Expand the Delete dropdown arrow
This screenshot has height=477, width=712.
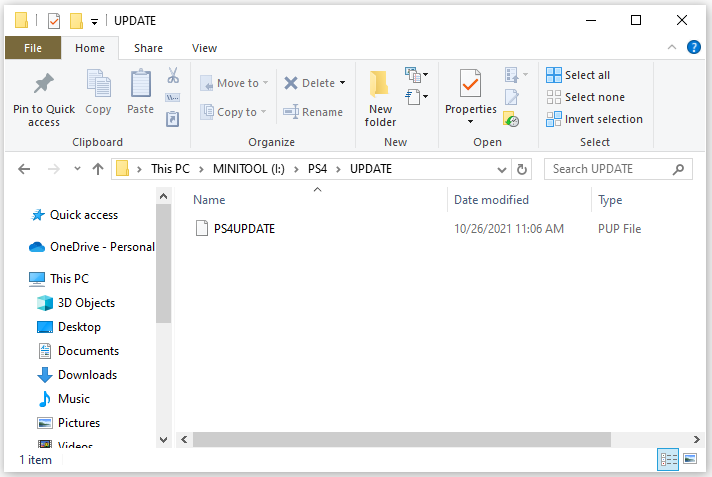click(x=343, y=83)
